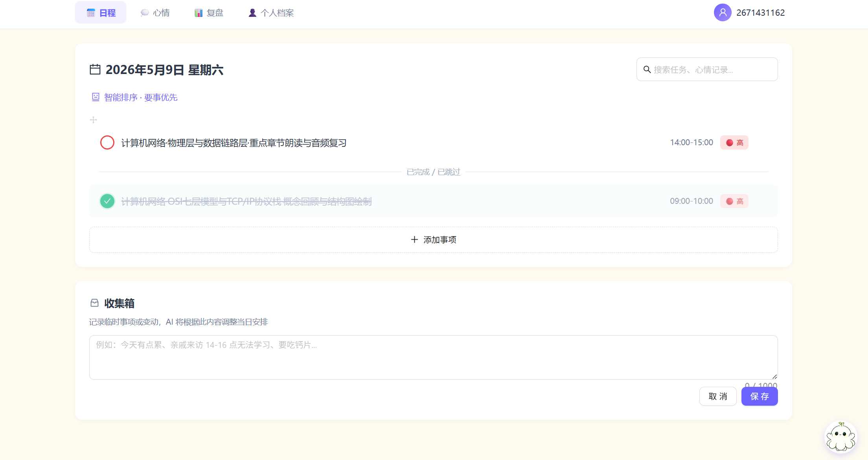Viewport: 868px width, 460px height.
Task: Click the search magnifier icon
Action: pyautogui.click(x=647, y=70)
